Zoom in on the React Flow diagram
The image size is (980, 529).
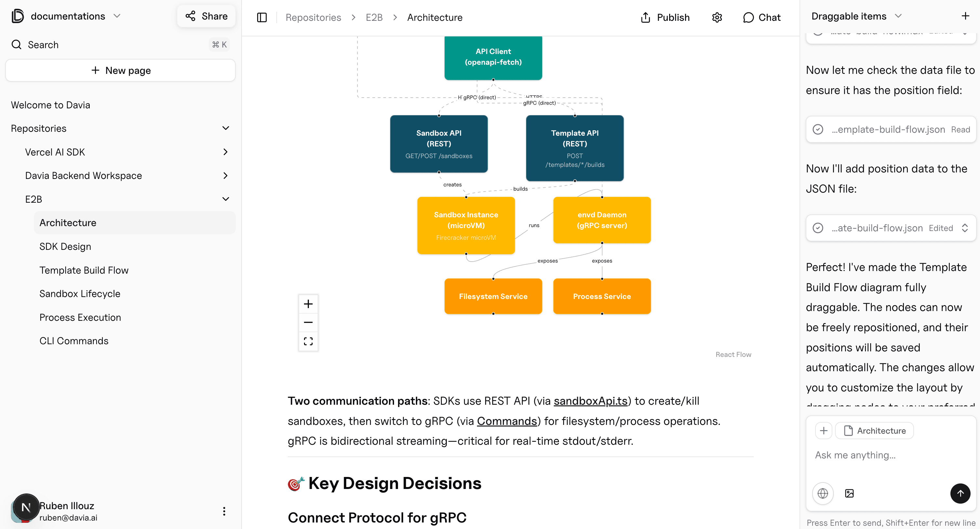[308, 304]
